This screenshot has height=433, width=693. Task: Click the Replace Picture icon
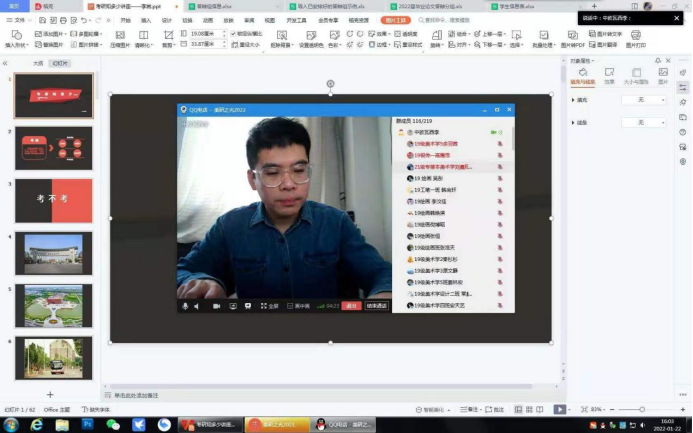[38, 45]
